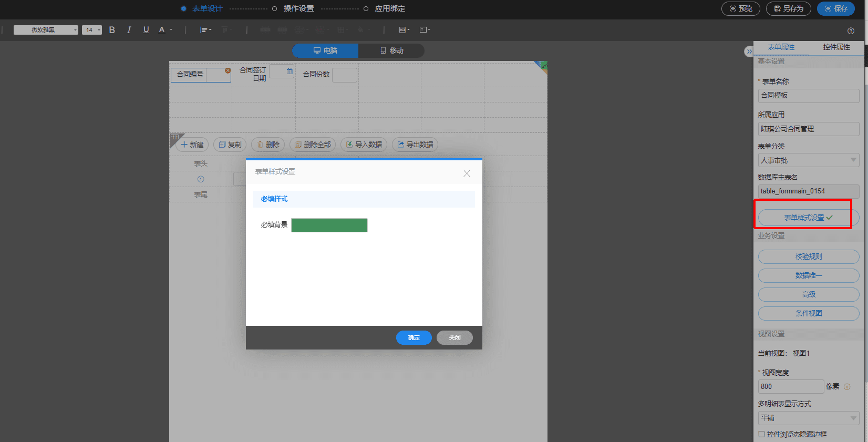This screenshot has height=442, width=868.
Task: Click the text alignment icon
Action: 203,30
